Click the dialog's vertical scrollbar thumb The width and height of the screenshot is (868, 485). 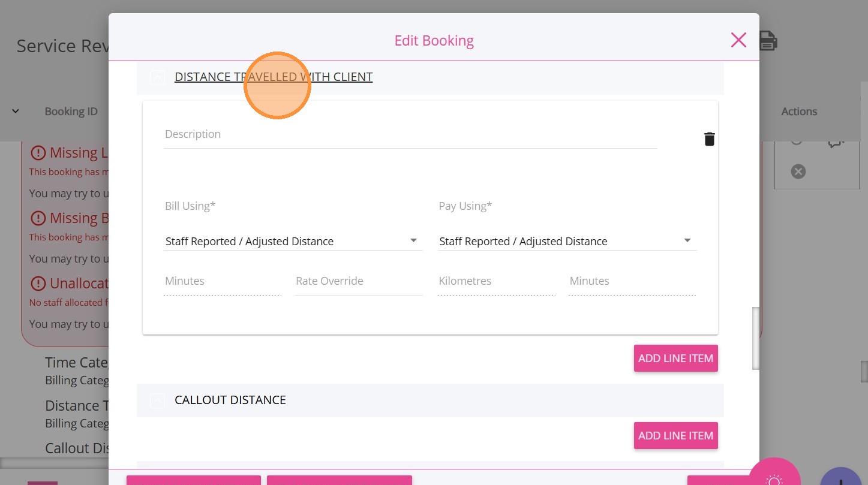[756, 339]
